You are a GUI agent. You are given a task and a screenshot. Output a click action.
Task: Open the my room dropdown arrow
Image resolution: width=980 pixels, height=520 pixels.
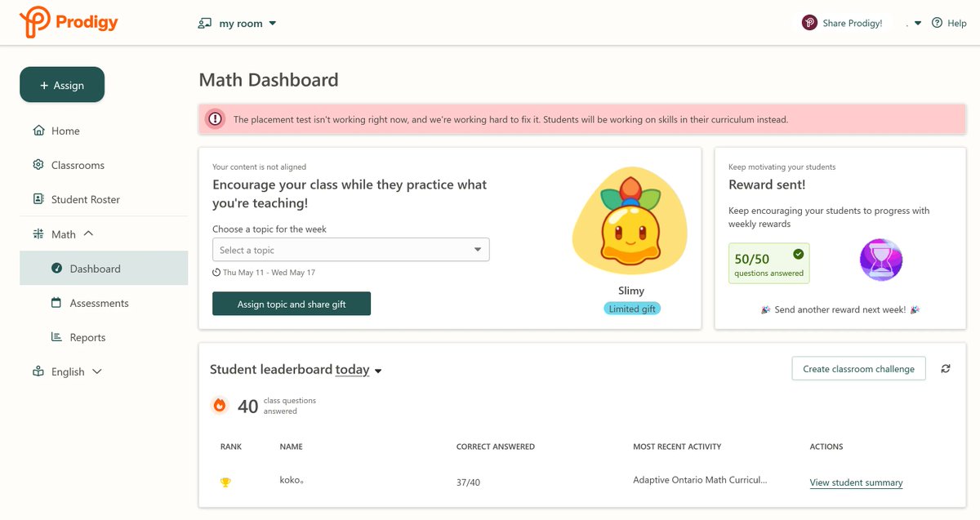tap(273, 24)
